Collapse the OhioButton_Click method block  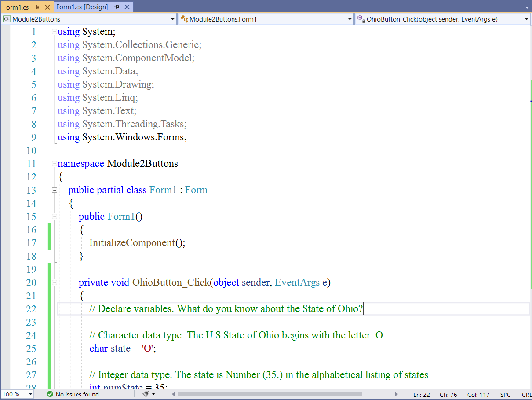[54, 283]
